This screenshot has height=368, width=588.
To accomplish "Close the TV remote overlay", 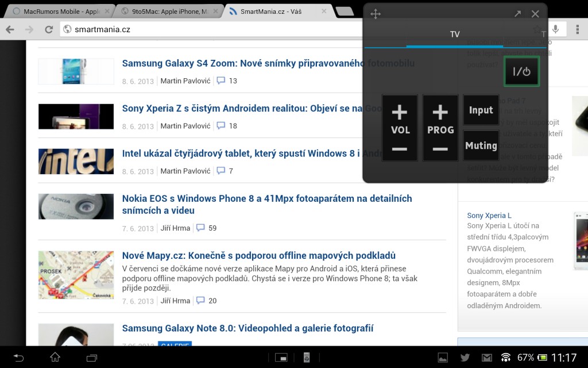I will 535,14.
